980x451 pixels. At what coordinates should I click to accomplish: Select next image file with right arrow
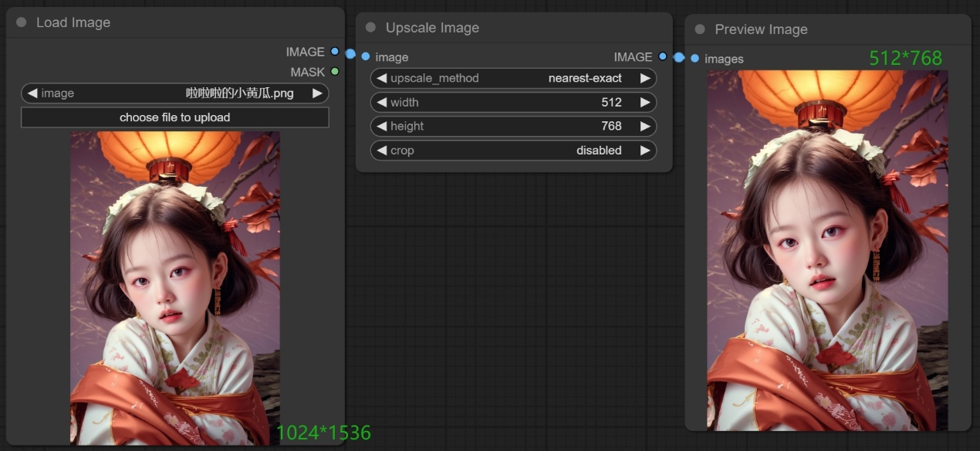point(317,93)
